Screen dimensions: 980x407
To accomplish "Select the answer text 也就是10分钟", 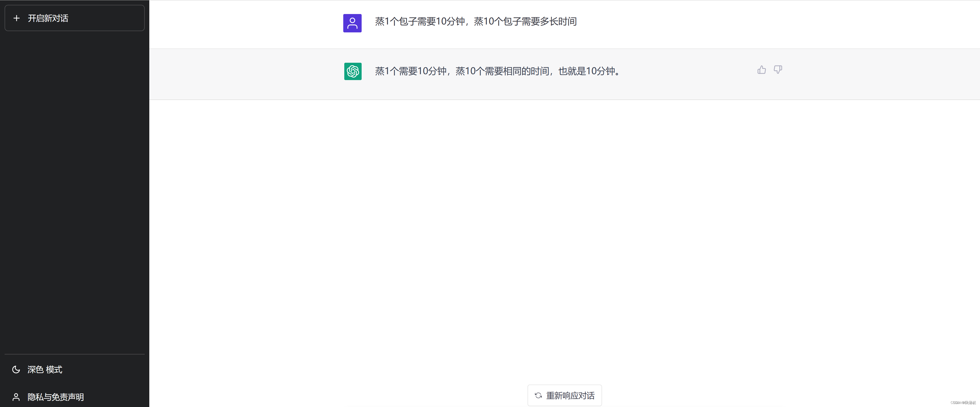I will coord(587,71).
